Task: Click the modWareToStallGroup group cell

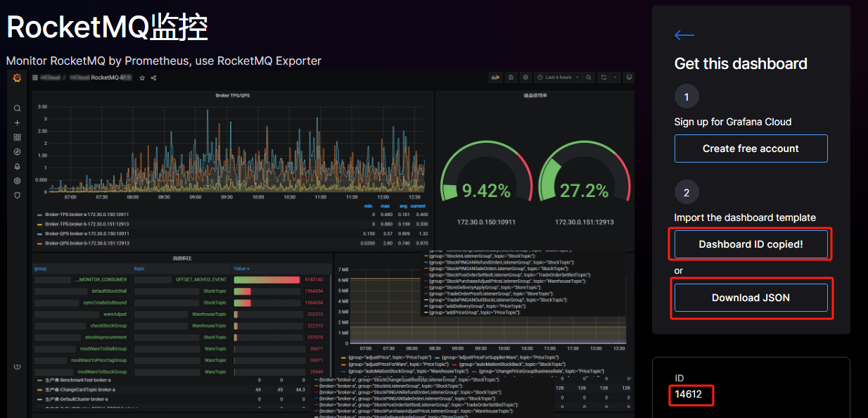Action: 82,348
